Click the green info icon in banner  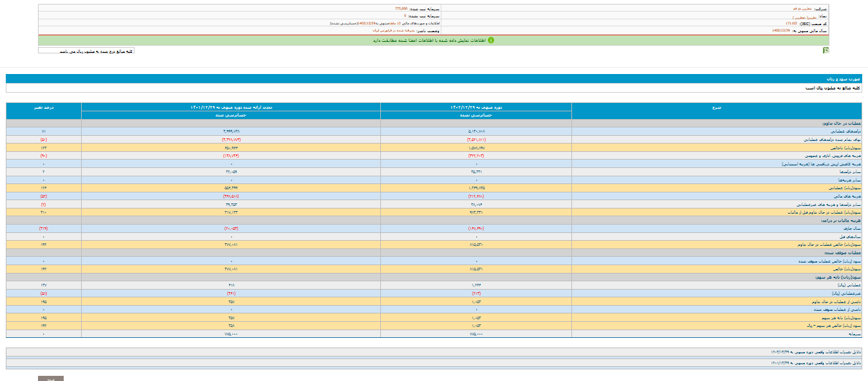pyautogui.click(x=490, y=40)
